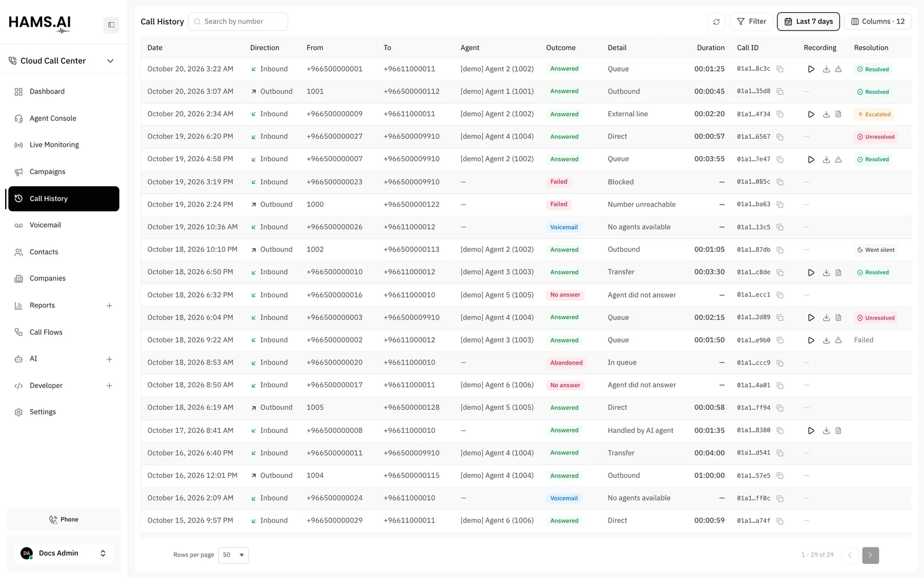Click the Search by number field

click(x=238, y=21)
